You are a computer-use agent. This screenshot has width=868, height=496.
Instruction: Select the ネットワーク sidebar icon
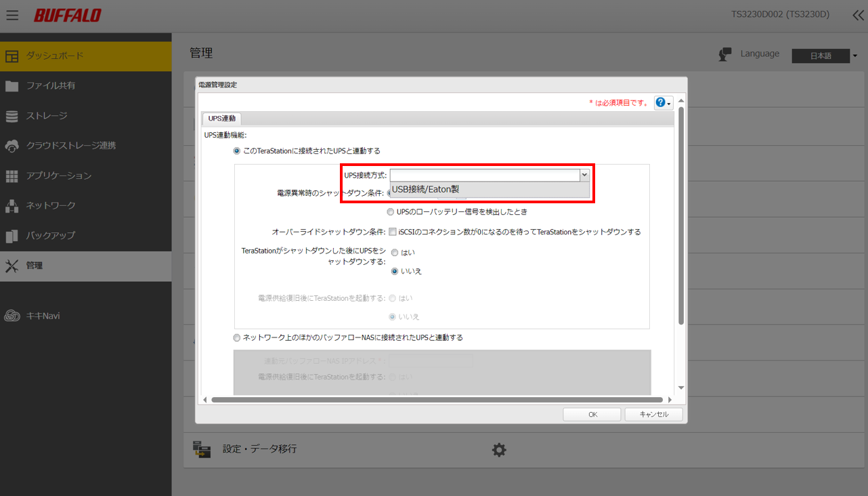point(12,205)
